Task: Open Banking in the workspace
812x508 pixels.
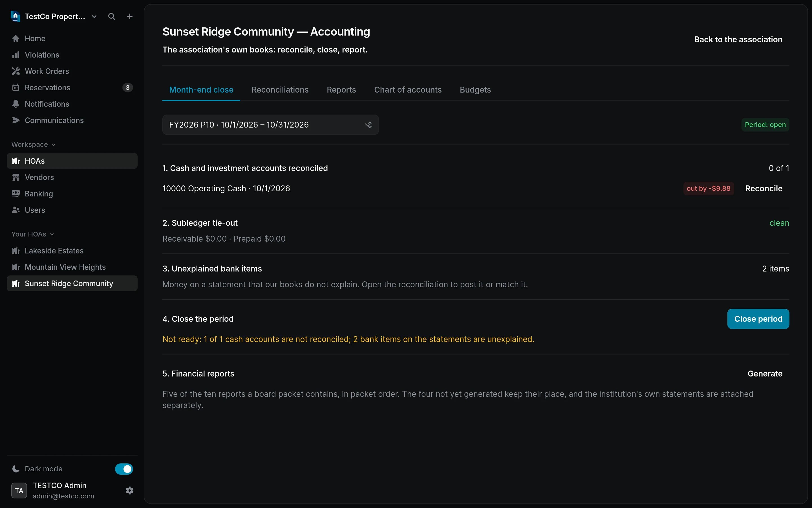Action: coord(72,194)
